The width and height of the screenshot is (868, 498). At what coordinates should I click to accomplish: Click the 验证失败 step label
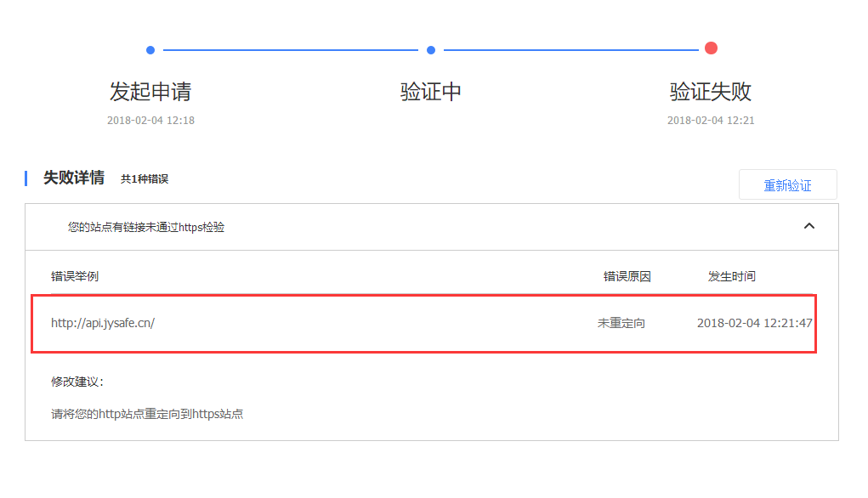tap(711, 91)
